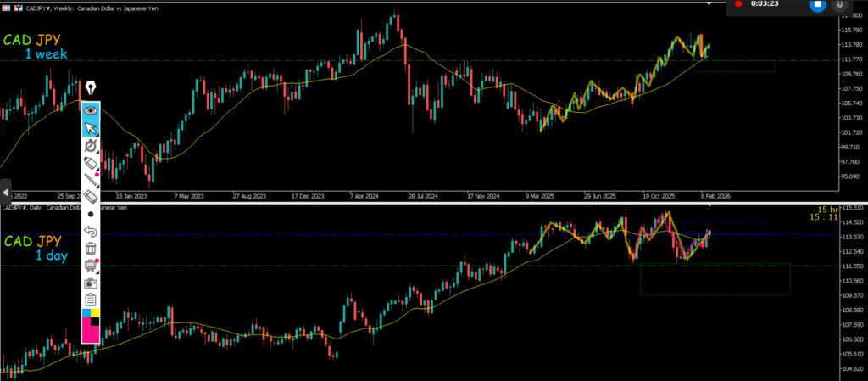Select the highlighter marker tool
This screenshot has width=868, height=381.
click(91, 163)
